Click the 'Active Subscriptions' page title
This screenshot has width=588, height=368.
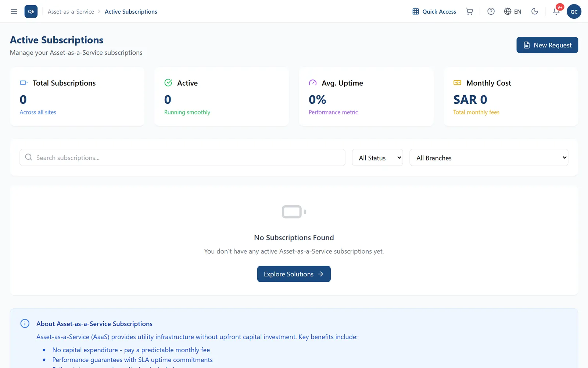57,40
